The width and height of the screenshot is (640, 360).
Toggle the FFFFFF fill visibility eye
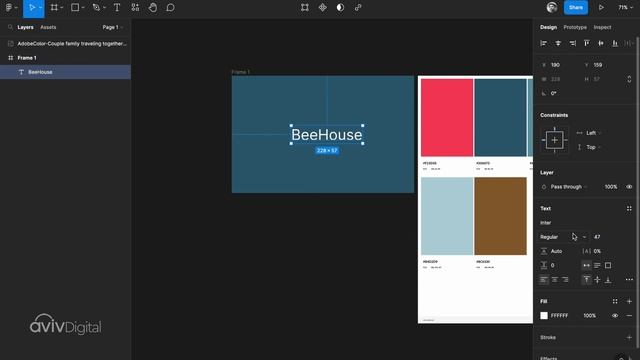[x=615, y=316]
